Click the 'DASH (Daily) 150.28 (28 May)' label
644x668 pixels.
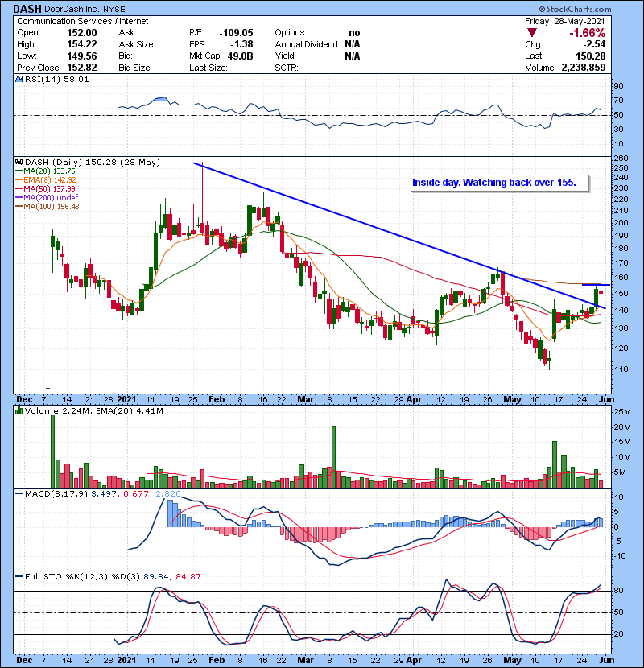pos(93,163)
